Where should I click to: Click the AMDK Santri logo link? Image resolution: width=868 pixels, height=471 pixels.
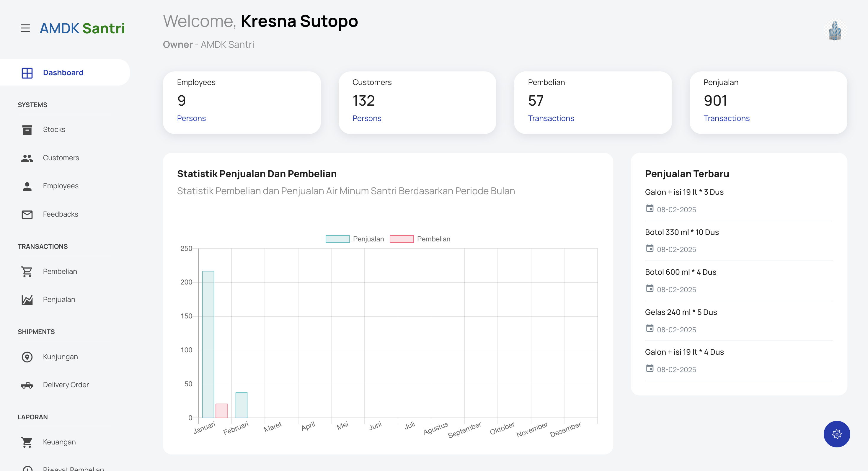click(82, 28)
